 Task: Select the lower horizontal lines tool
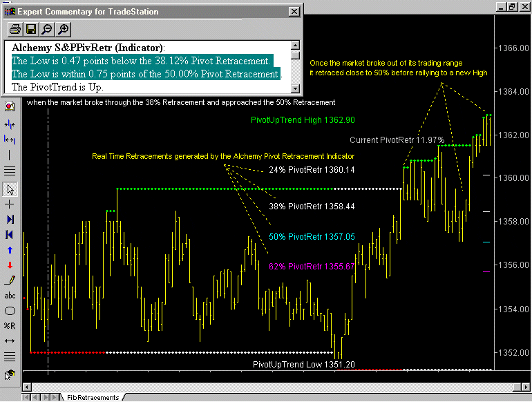pyautogui.click(x=10, y=356)
